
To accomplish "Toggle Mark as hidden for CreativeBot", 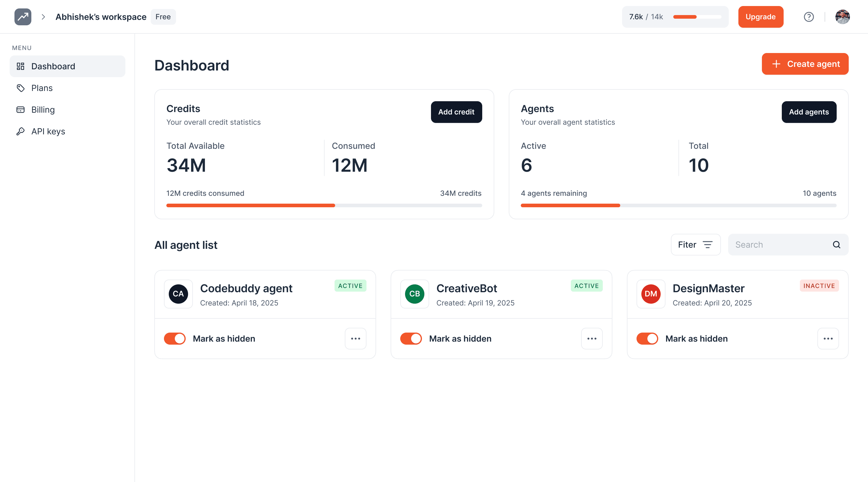I will point(411,339).
